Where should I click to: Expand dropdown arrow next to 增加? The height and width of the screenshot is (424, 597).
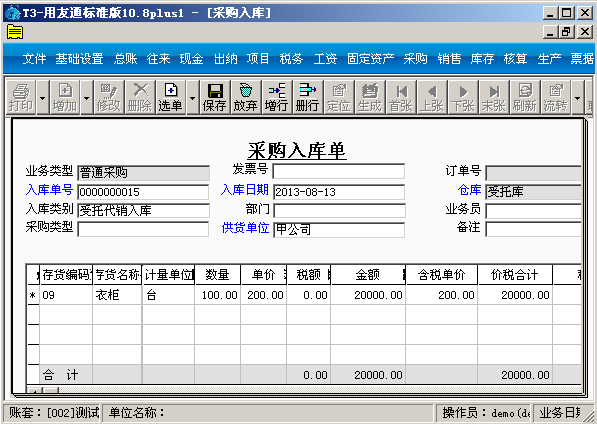click(86, 97)
